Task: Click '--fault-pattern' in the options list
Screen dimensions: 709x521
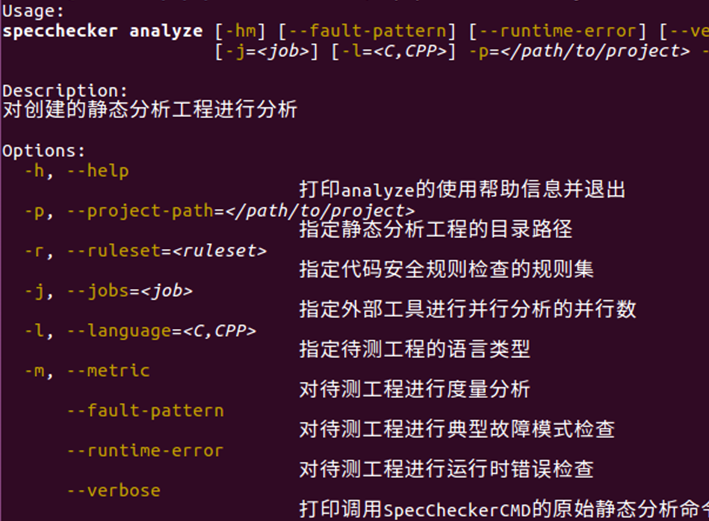Action: 145,411
